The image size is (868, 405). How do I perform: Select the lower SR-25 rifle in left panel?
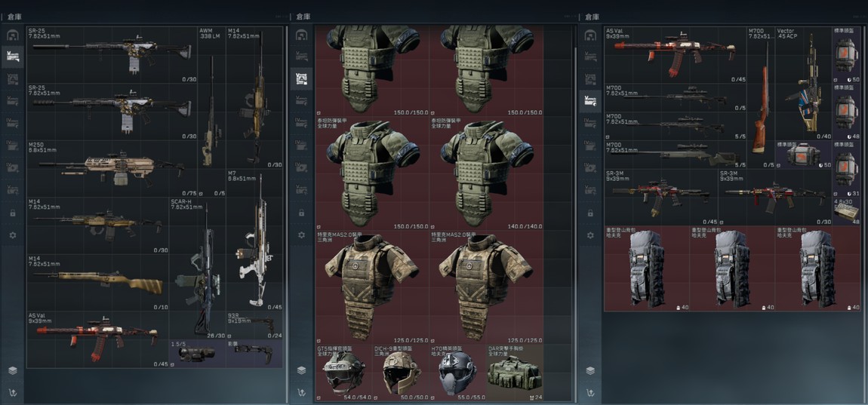tap(112, 112)
